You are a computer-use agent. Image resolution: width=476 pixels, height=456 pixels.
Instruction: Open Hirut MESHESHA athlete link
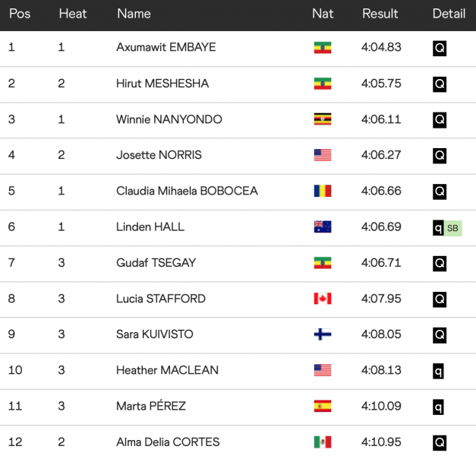click(162, 84)
